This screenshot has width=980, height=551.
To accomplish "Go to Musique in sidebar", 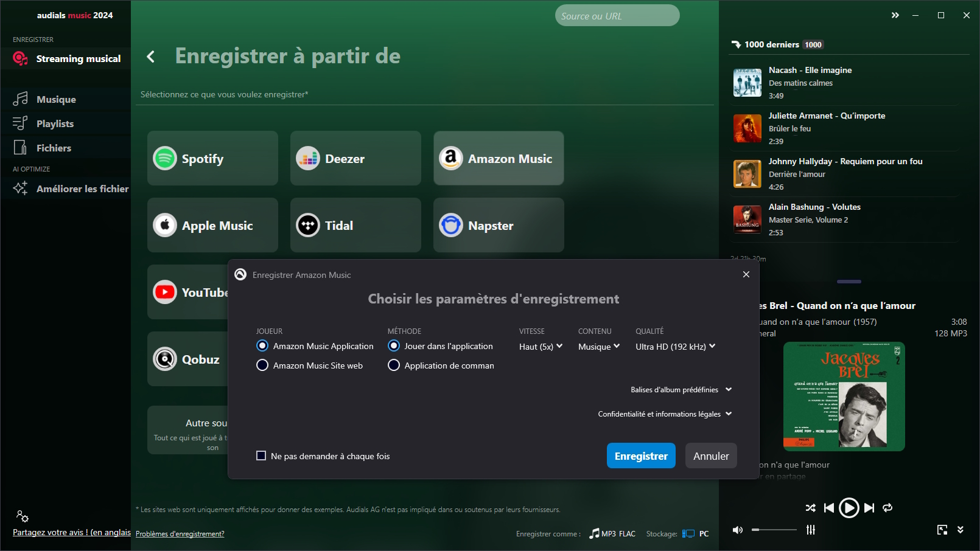I will pos(66,99).
